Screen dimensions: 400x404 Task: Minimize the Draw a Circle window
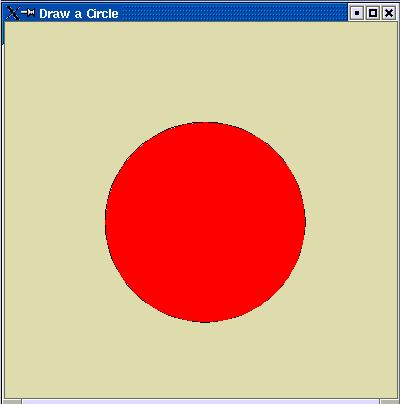(357, 13)
